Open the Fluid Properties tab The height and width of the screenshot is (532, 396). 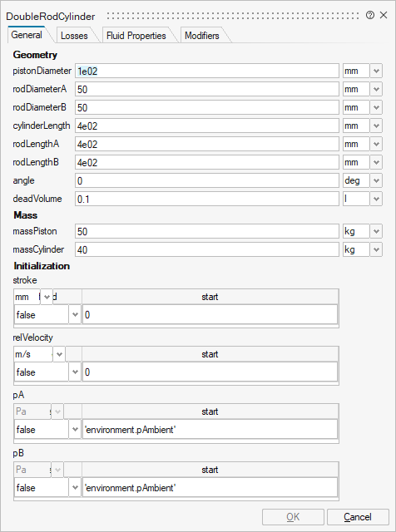136,36
